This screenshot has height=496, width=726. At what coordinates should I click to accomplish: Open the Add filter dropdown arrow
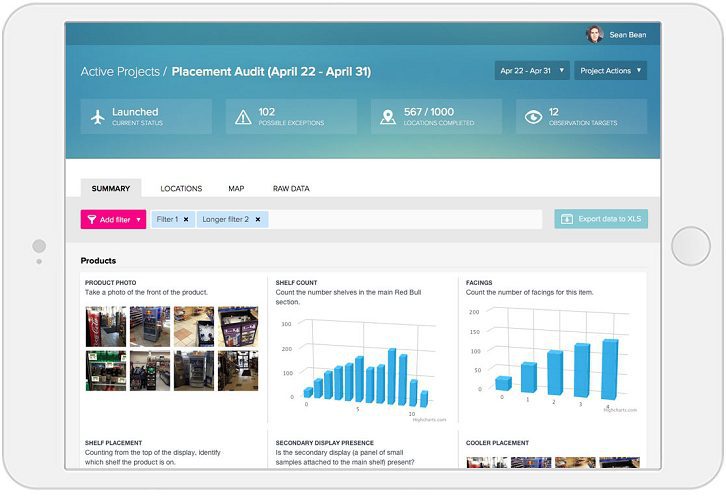tap(139, 219)
